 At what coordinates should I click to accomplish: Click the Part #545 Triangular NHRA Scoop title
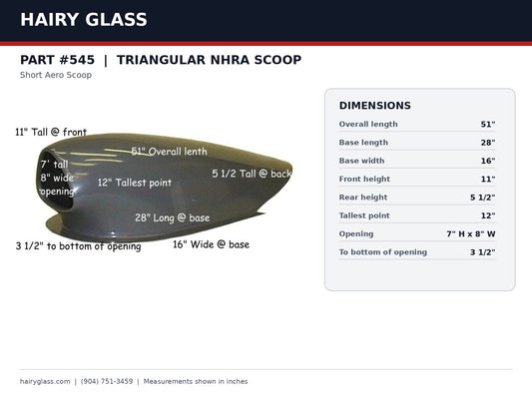point(161,60)
